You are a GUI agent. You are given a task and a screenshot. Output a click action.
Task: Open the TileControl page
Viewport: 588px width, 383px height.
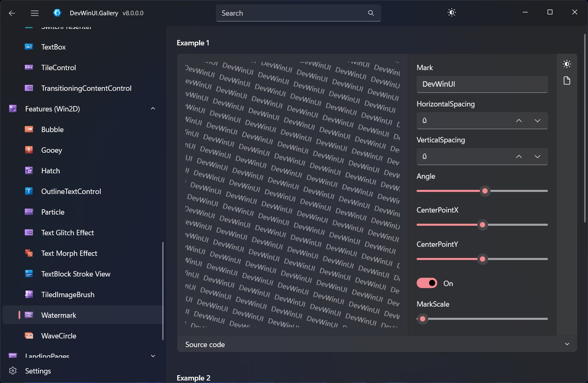click(x=83, y=68)
